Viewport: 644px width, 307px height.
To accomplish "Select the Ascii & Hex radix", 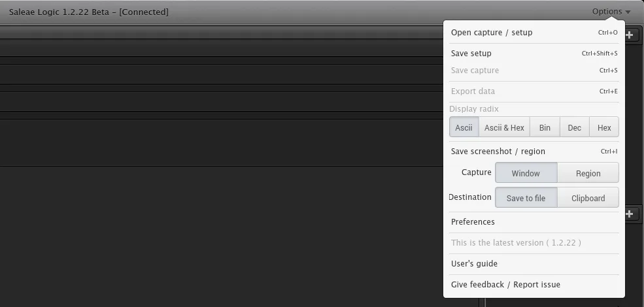I will pyautogui.click(x=504, y=127).
